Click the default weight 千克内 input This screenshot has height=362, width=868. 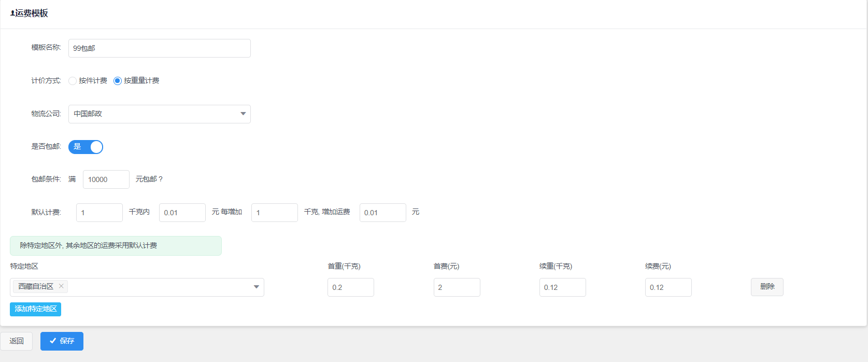tap(99, 213)
